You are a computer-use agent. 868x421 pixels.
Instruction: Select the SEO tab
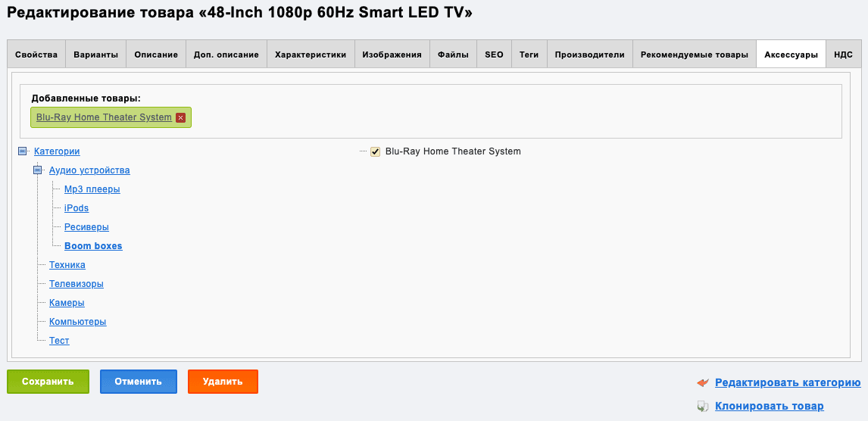[494, 55]
